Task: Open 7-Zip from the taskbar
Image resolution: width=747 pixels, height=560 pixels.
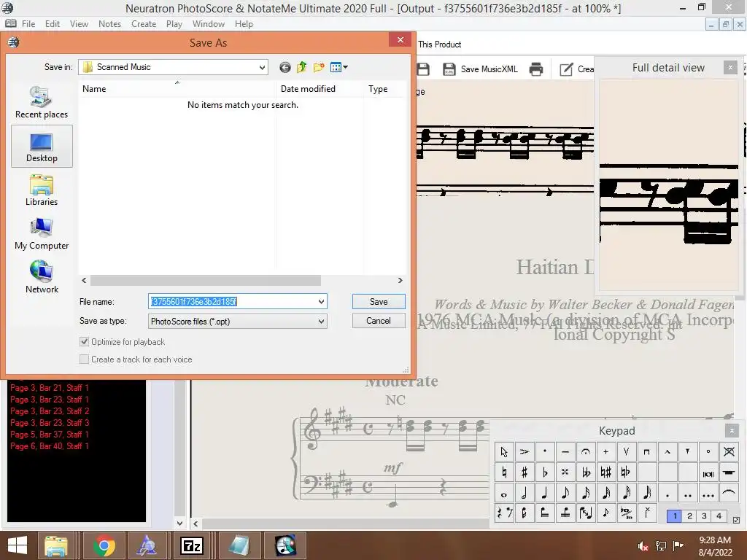Action: [192, 545]
